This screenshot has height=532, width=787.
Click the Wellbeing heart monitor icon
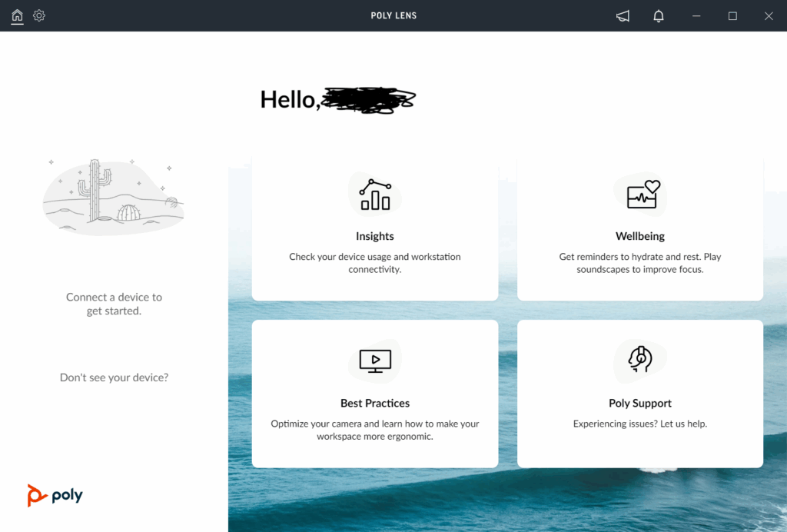point(643,195)
